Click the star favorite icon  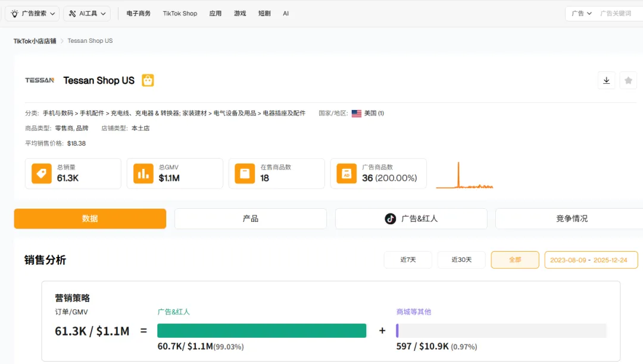[628, 80]
